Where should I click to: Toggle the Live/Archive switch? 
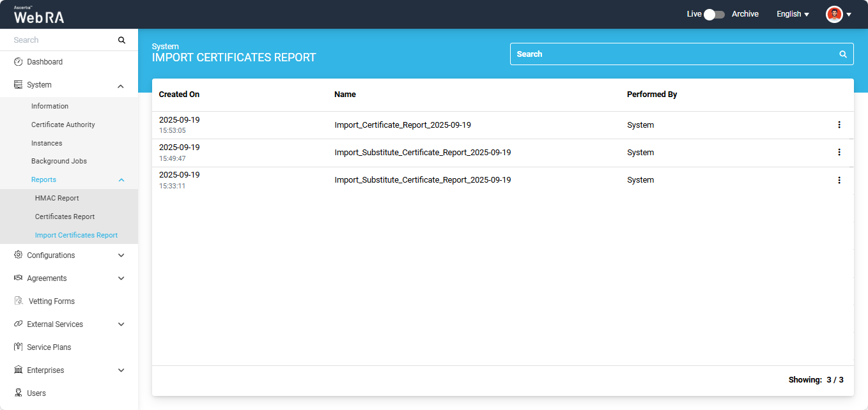(713, 14)
